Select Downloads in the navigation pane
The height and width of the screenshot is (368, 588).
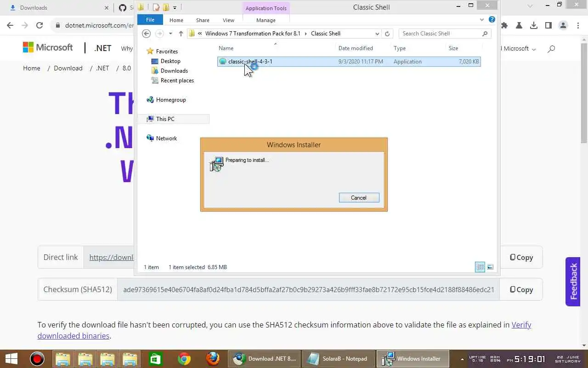point(174,71)
